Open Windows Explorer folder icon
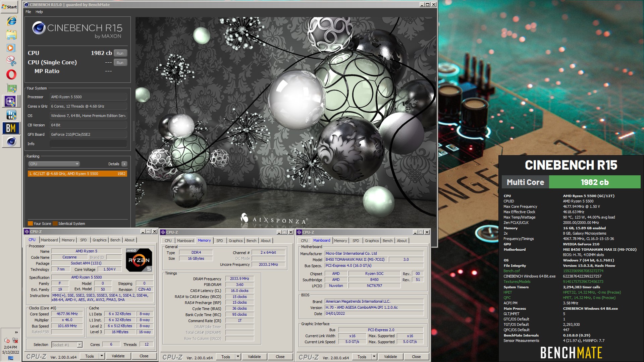This screenshot has height=362, width=644. [x=11, y=35]
